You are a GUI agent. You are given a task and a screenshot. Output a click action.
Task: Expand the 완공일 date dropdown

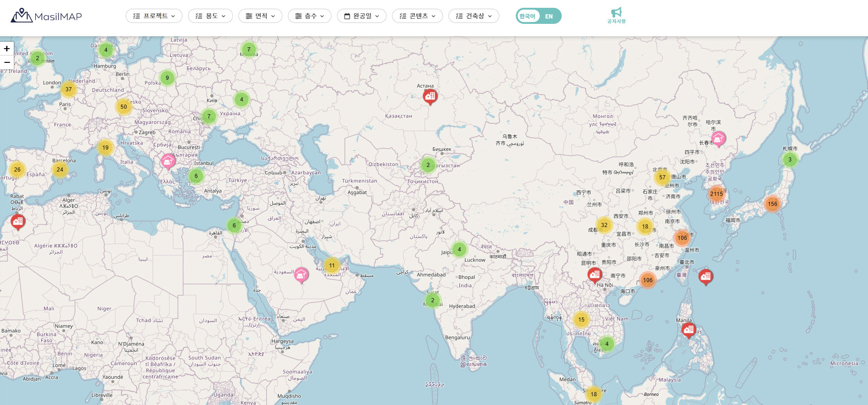coord(362,16)
